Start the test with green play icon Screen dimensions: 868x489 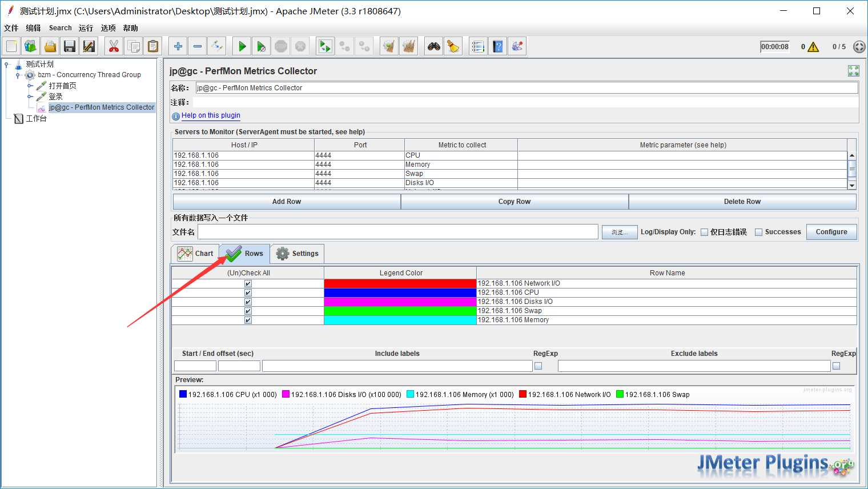[x=242, y=46]
